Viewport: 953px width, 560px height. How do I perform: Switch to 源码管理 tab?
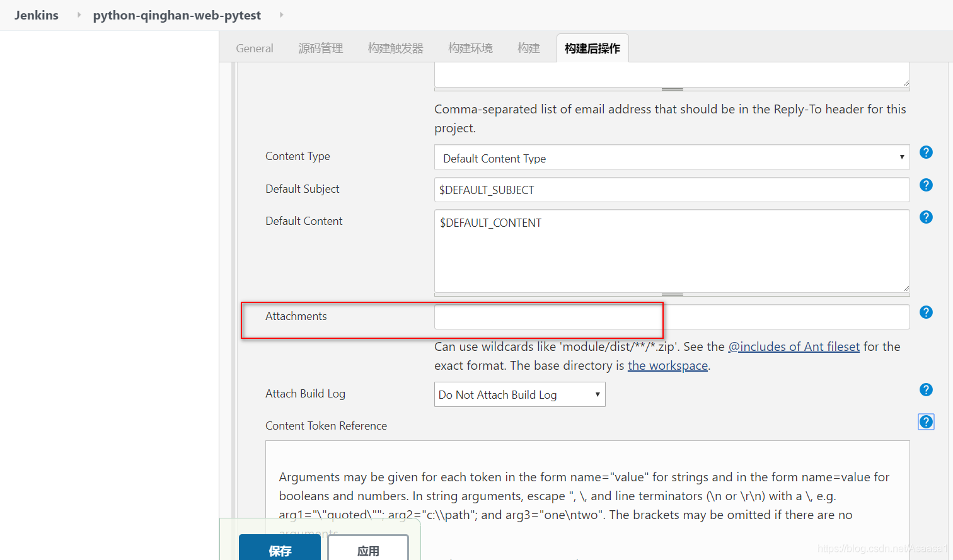click(x=321, y=49)
